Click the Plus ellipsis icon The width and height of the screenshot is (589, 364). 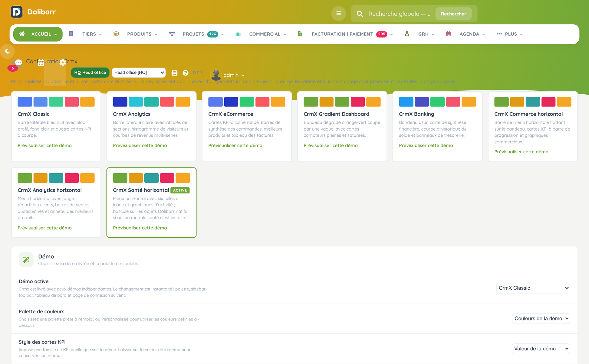point(499,34)
